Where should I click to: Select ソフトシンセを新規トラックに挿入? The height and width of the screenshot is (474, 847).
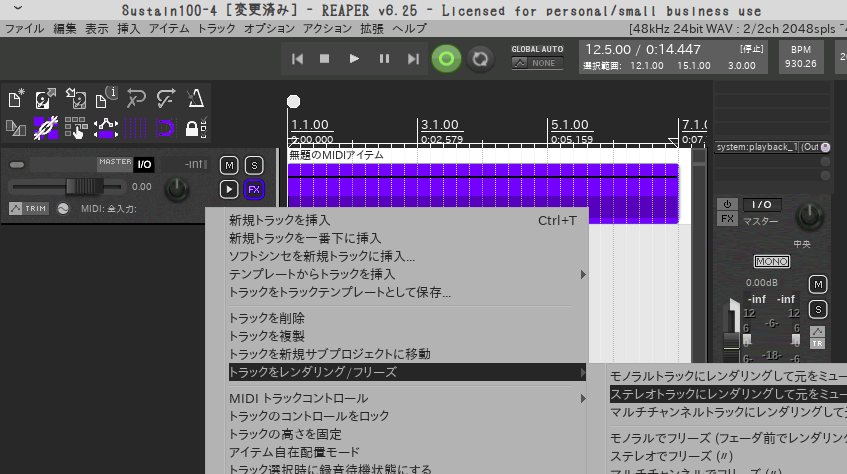tap(406, 256)
